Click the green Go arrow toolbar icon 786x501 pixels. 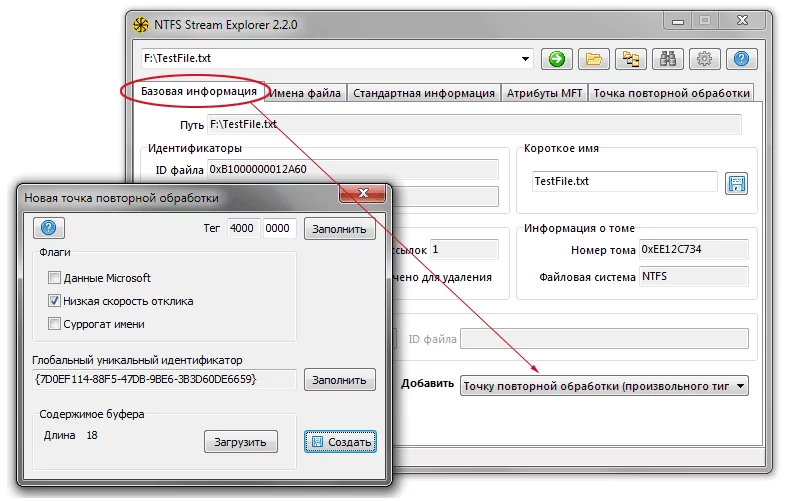pyautogui.click(x=556, y=59)
